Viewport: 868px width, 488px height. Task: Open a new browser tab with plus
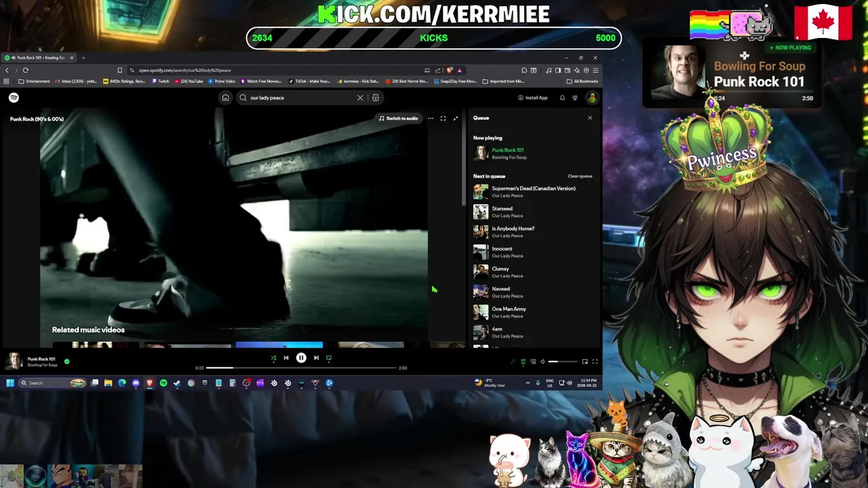click(83, 58)
